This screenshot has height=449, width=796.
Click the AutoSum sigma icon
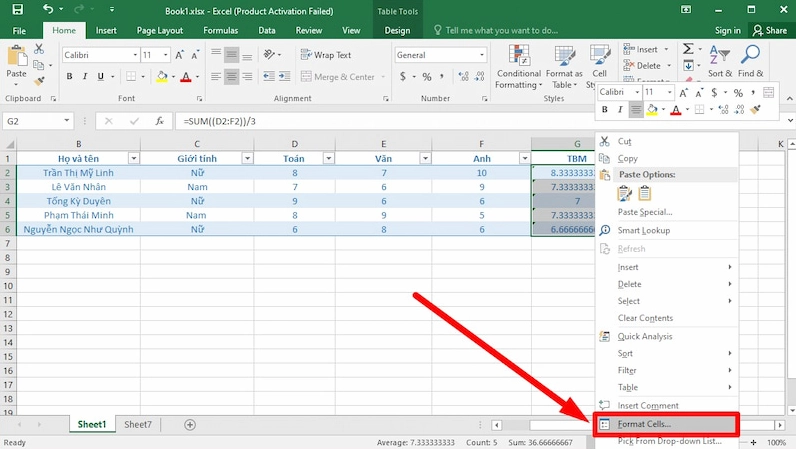click(x=688, y=49)
